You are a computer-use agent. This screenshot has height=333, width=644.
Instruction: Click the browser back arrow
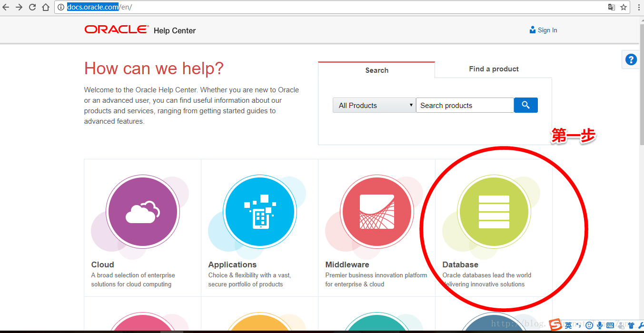point(6,7)
